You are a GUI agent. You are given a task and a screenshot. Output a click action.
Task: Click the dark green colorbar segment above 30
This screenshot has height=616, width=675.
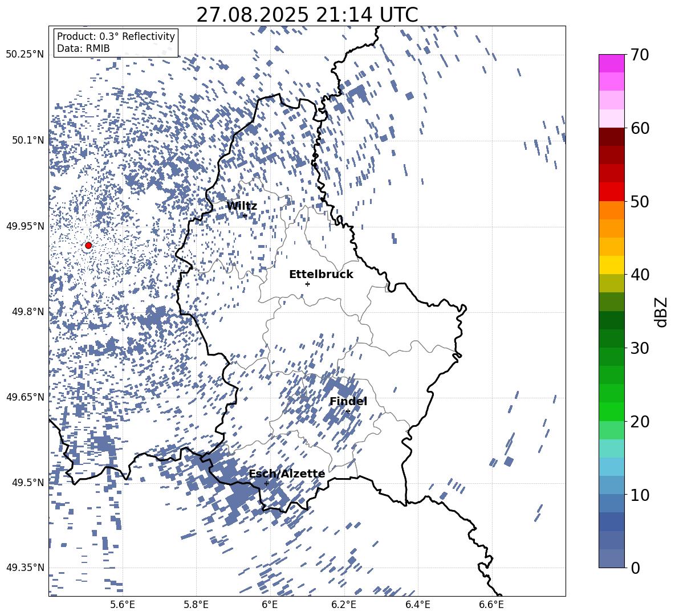[612, 338]
